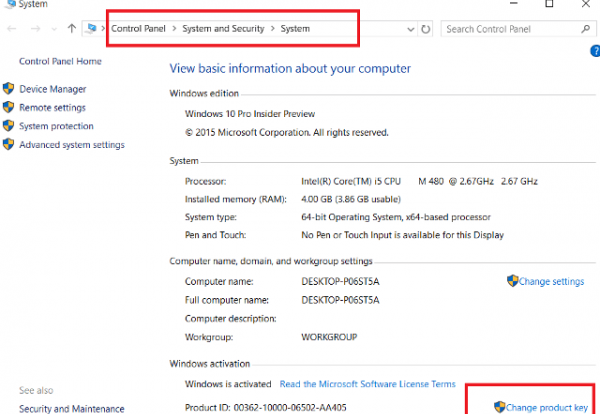600x414 pixels.
Task: Maximize the System window
Action: click(x=549, y=3)
